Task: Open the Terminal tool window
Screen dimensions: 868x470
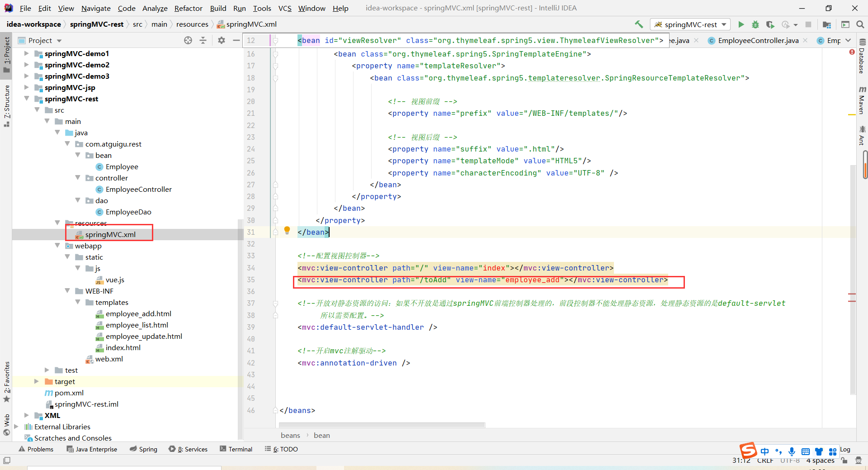Action: (x=236, y=449)
